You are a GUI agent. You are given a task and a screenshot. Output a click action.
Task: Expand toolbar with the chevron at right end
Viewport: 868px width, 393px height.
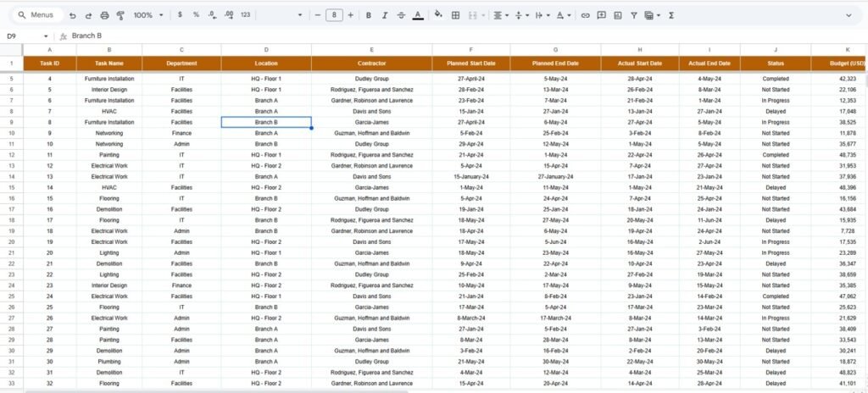tap(849, 15)
